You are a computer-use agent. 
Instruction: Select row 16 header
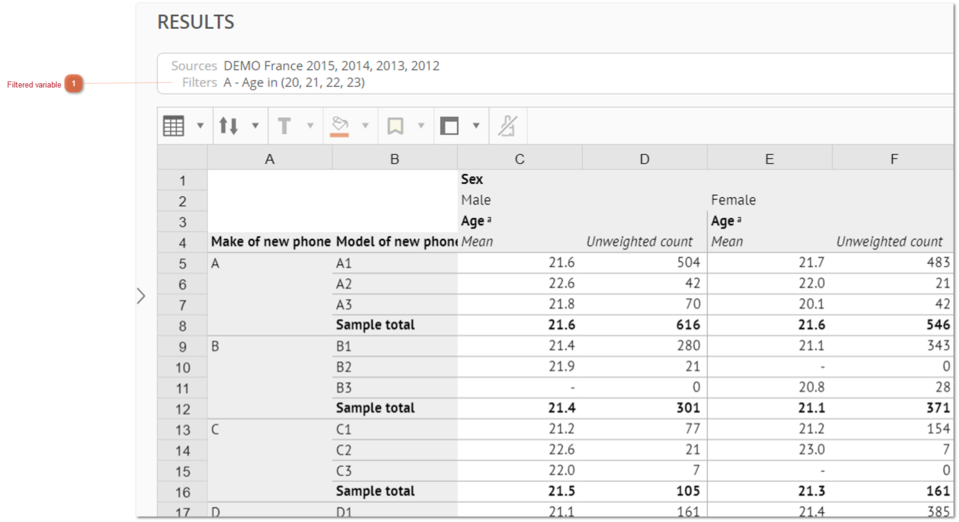click(x=182, y=492)
